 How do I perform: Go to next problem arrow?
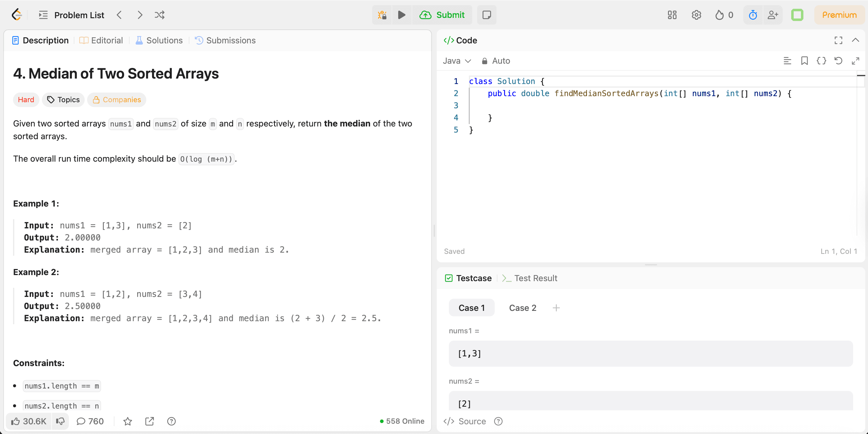(x=140, y=15)
